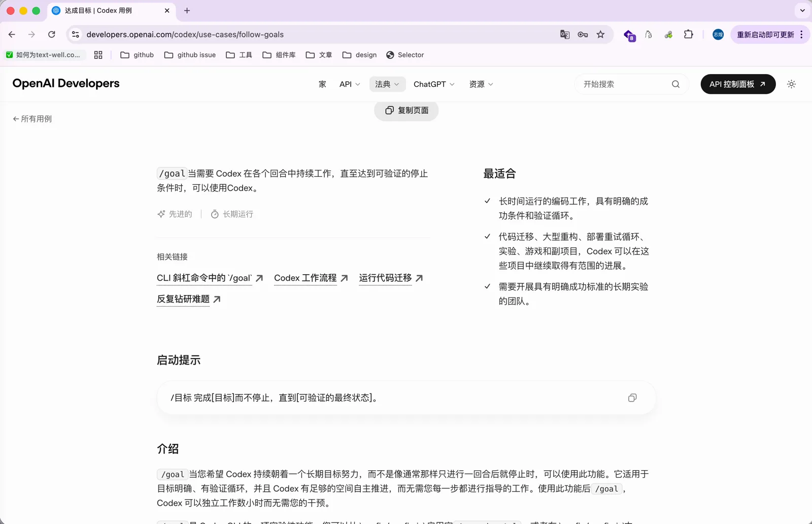Open the apps grid in bookmarks bar
The image size is (812, 524).
point(98,55)
